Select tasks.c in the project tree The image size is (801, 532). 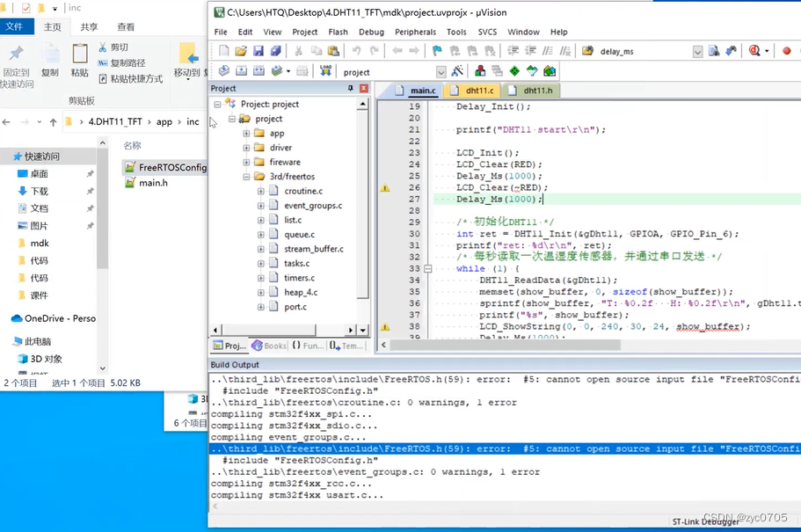(296, 263)
